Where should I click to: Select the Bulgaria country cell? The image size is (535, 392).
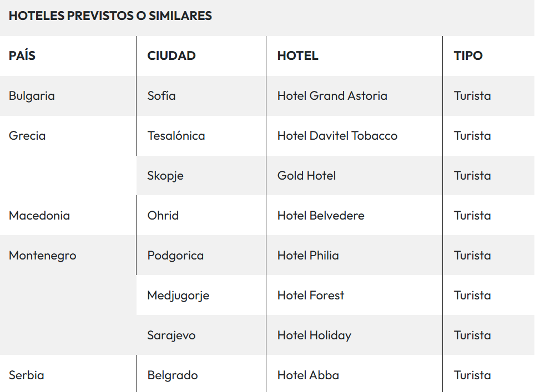click(x=32, y=96)
